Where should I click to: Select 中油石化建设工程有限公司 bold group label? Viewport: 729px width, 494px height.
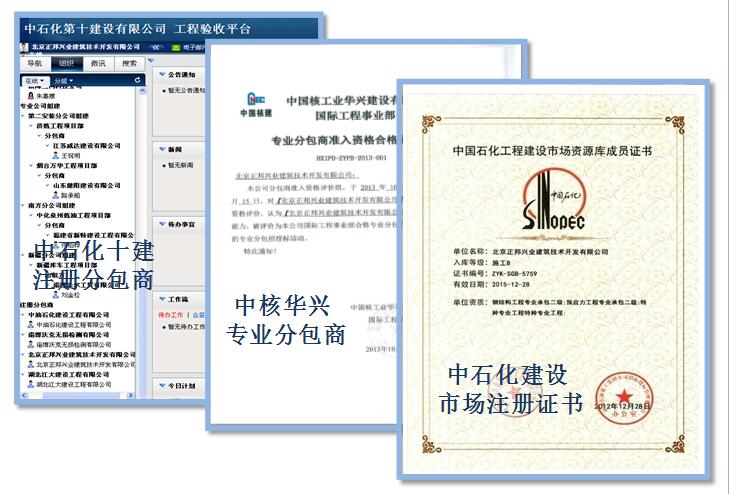[68, 315]
